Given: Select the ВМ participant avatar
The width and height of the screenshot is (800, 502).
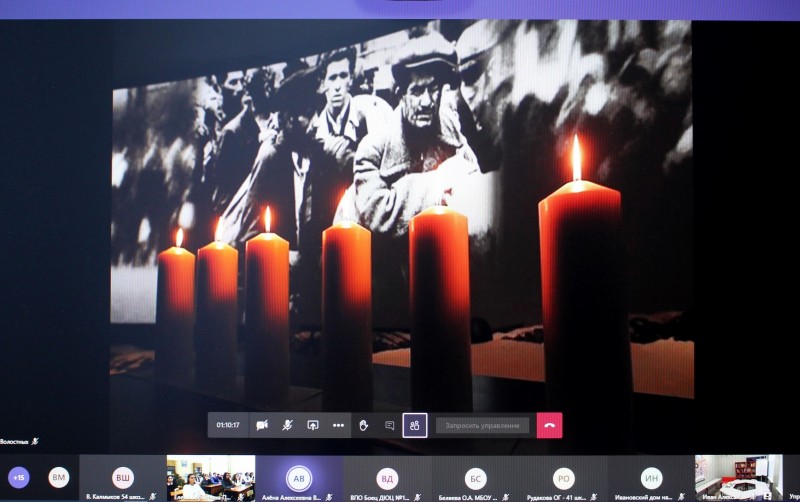Looking at the screenshot, I should (59, 477).
